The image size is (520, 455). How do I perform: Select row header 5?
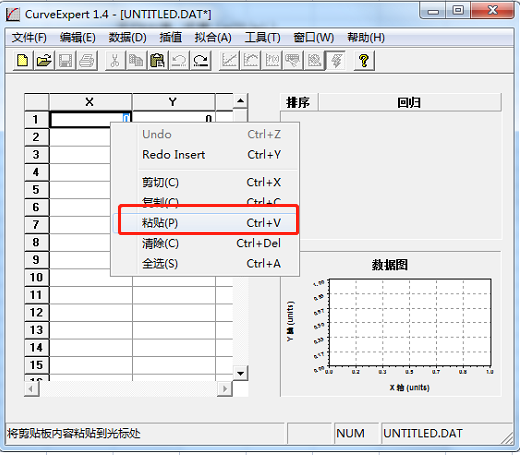(x=36, y=190)
